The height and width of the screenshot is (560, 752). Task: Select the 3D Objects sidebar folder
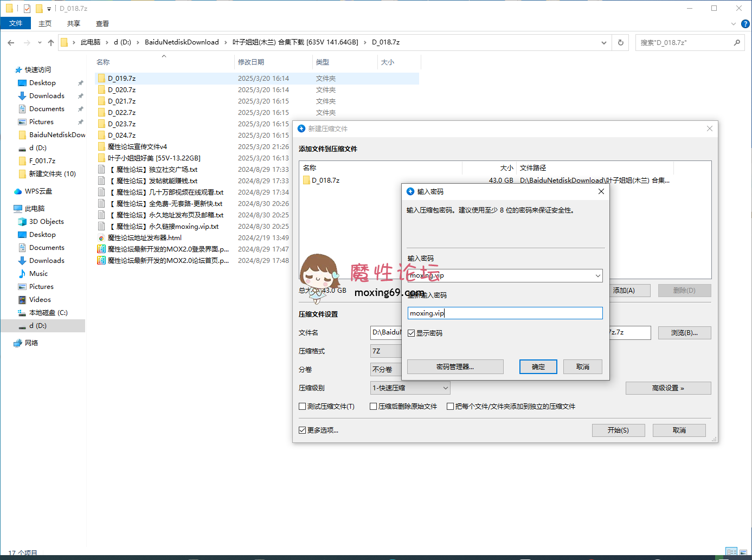[46, 222]
